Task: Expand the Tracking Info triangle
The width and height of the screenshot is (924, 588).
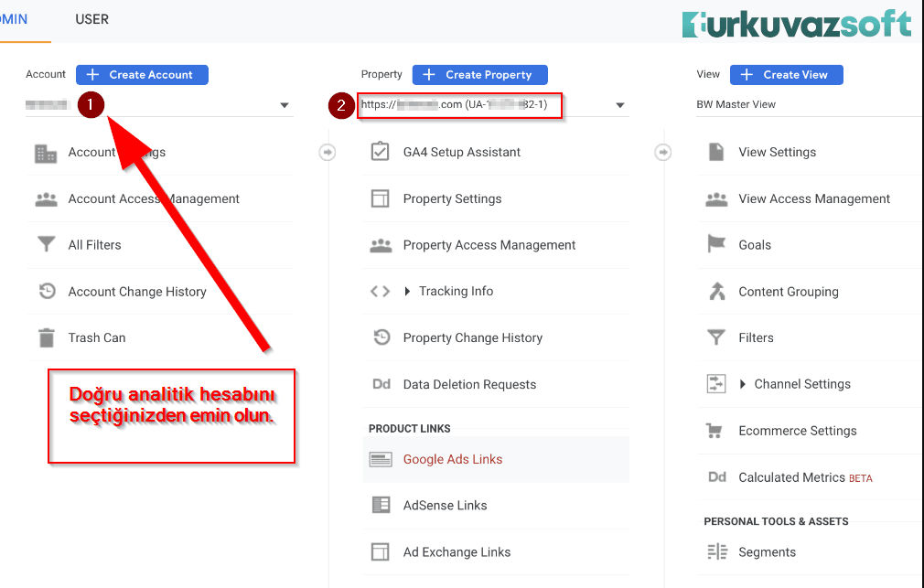Action: click(406, 291)
